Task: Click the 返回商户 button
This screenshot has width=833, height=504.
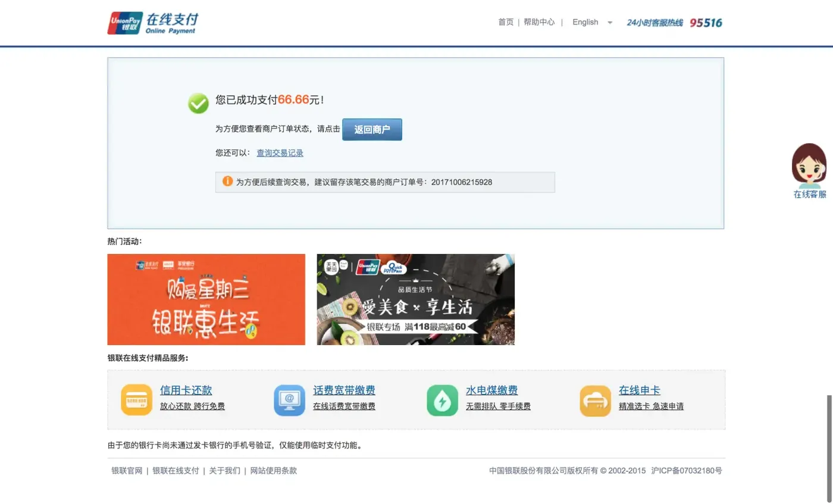Action: click(x=372, y=129)
